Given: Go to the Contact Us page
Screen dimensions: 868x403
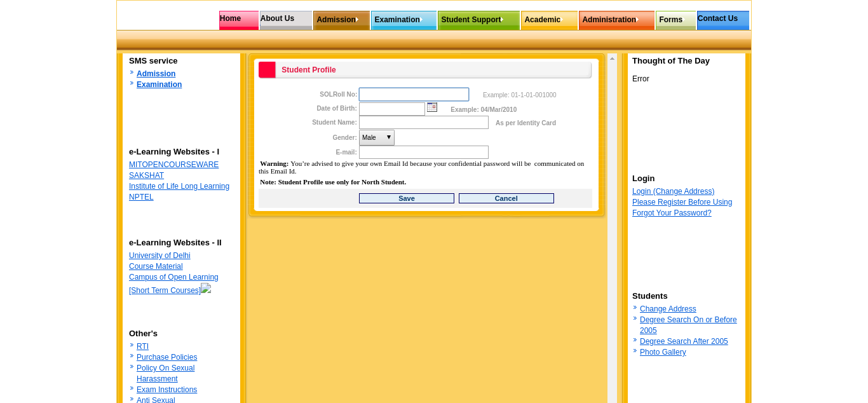Looking at the screenshot, I should [x=722, y=19].
